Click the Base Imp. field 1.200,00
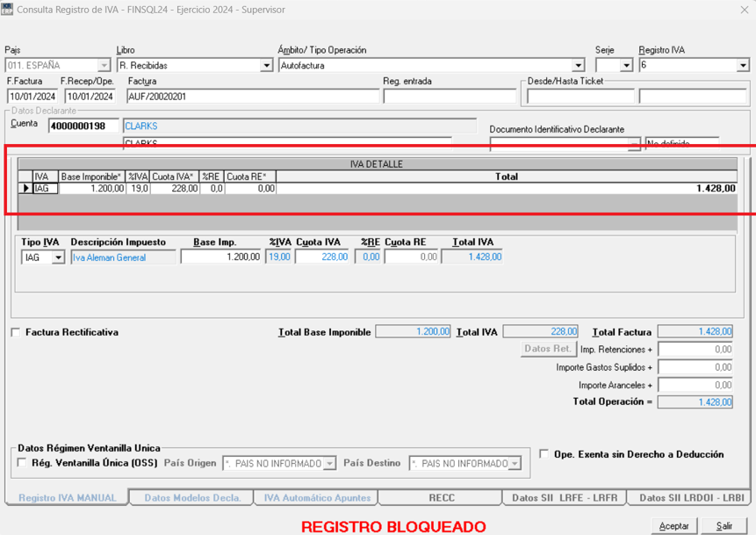The height and width of the screenshot is (535, 756). (x=221, y=257)
